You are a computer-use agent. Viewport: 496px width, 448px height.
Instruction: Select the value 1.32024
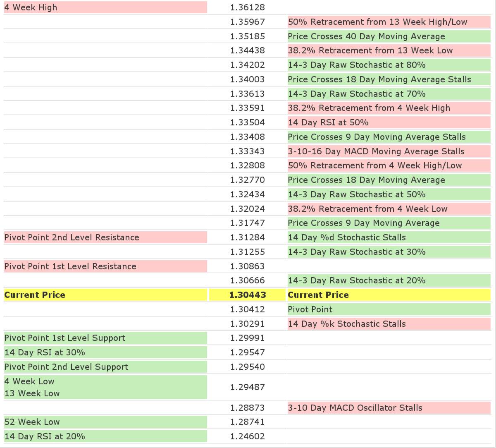(248, 209)
